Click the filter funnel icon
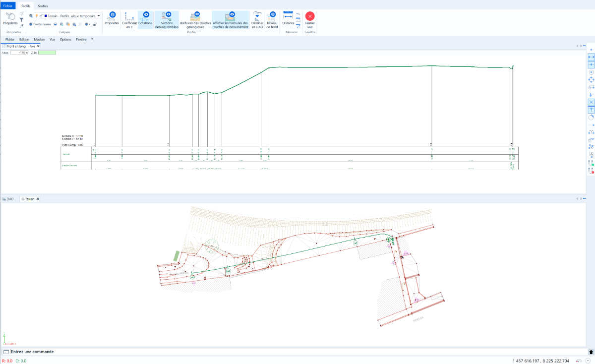Screen dimensions: 595x364 click(22, 19)
